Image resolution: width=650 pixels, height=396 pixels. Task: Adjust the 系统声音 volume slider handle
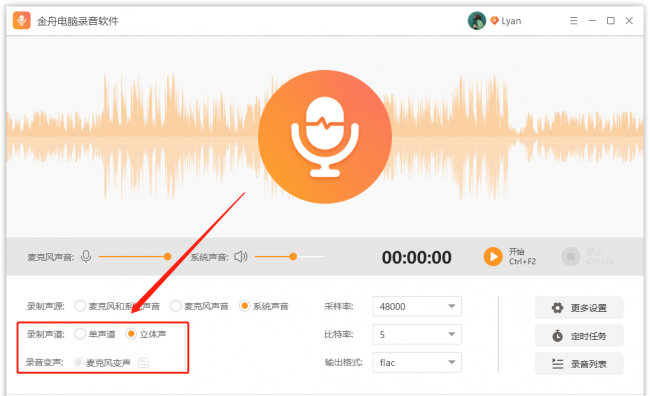click(293, 257)
